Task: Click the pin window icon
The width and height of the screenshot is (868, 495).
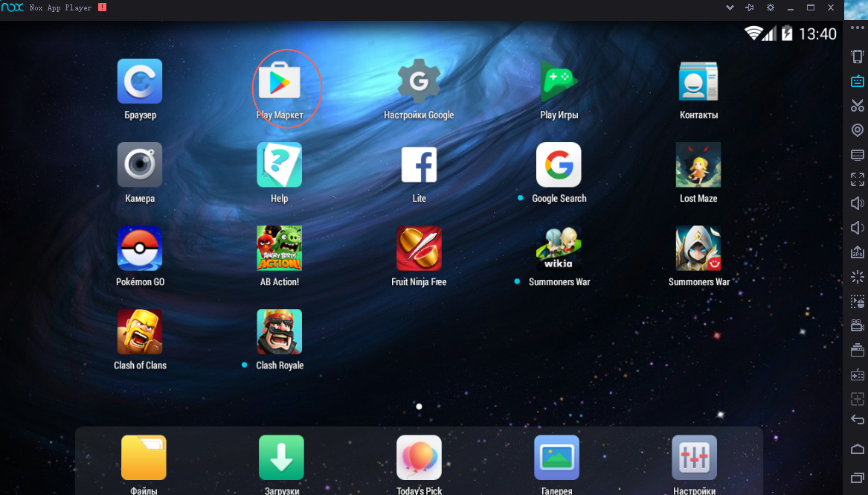Action: [x=750, y=7]
